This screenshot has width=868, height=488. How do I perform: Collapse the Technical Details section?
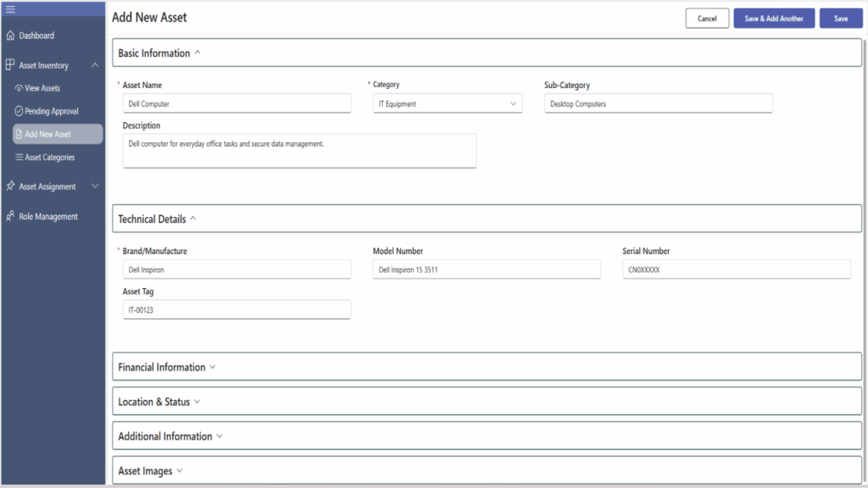click(x=193, y=218)
